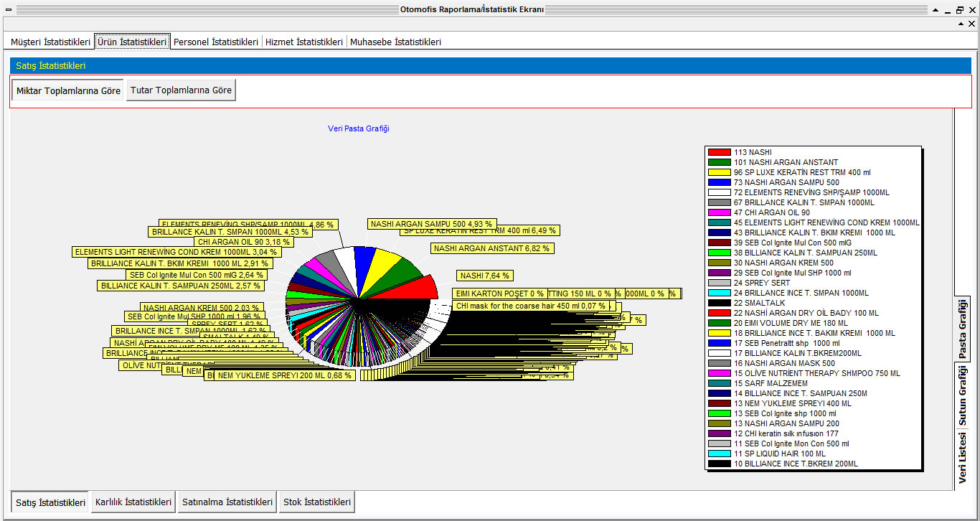Close the inner statistics panel
The height and width of the screenshot is (521, 980).
[972, 24]
